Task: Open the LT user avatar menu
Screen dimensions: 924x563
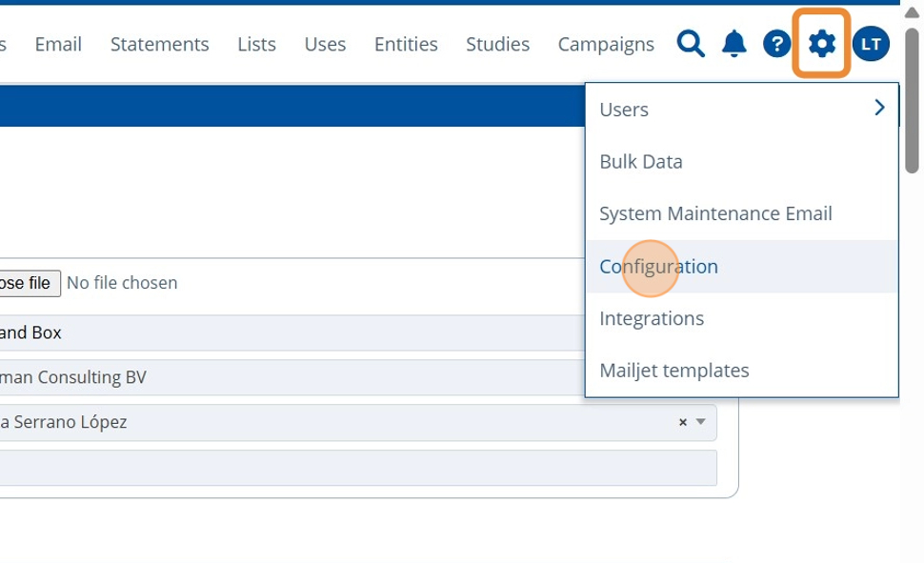Action: [x=871, y=44]
